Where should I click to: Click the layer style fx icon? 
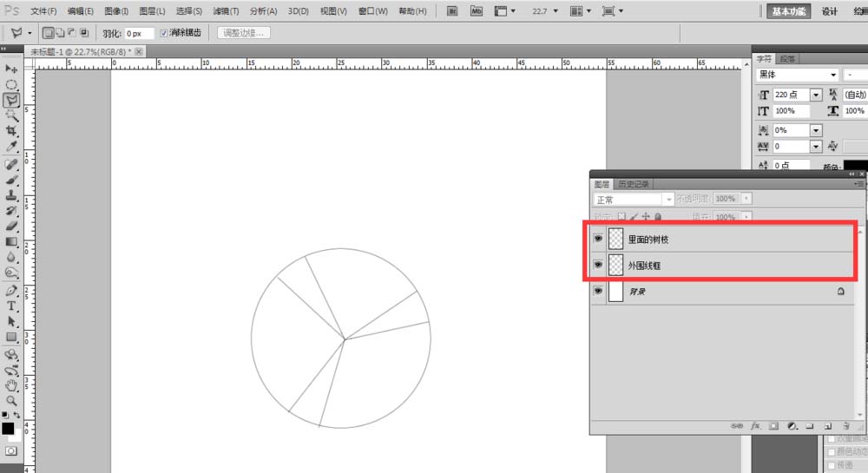[755, 426]
